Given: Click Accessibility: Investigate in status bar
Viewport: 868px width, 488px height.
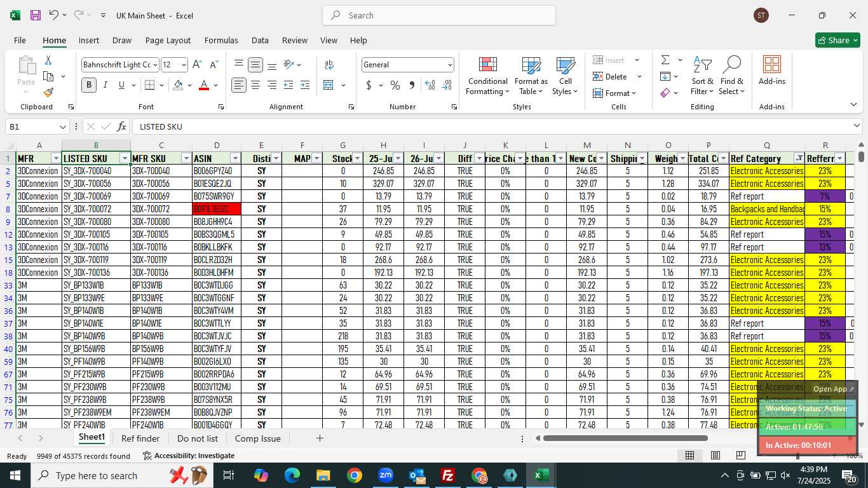Looking at the screenshot, I should [189, 456].
